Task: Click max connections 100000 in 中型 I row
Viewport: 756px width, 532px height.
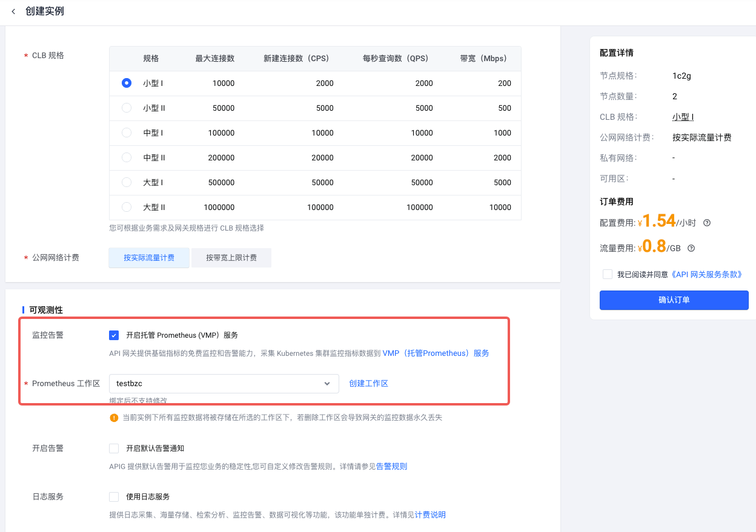Action: point(221,133)
